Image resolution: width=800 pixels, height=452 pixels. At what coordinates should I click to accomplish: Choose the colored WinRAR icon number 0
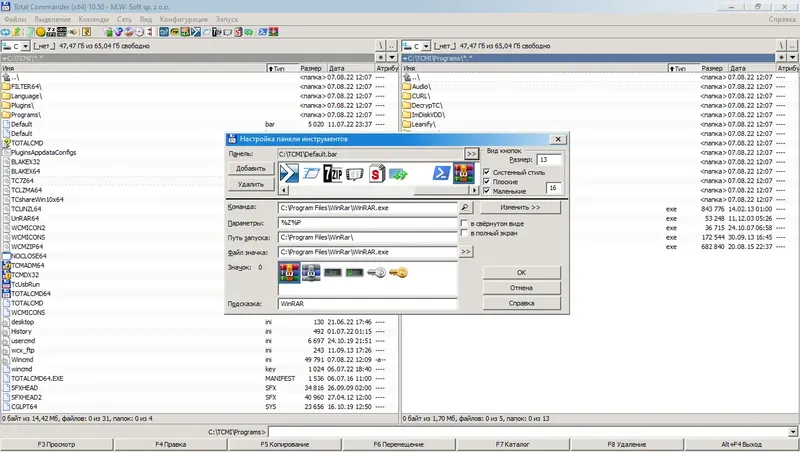click(x=289, y=272)
